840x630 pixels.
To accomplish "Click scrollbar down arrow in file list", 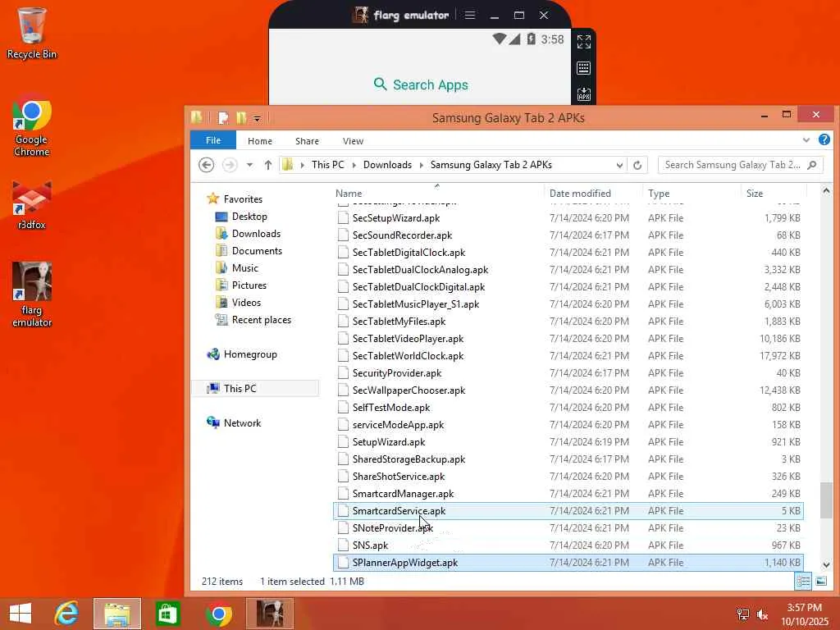I will 827,564.
